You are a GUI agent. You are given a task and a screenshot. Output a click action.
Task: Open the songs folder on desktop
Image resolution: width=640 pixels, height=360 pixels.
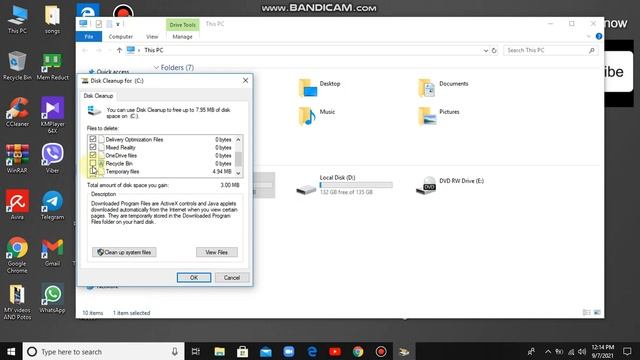pyautogui.click(x=52, y=19)
